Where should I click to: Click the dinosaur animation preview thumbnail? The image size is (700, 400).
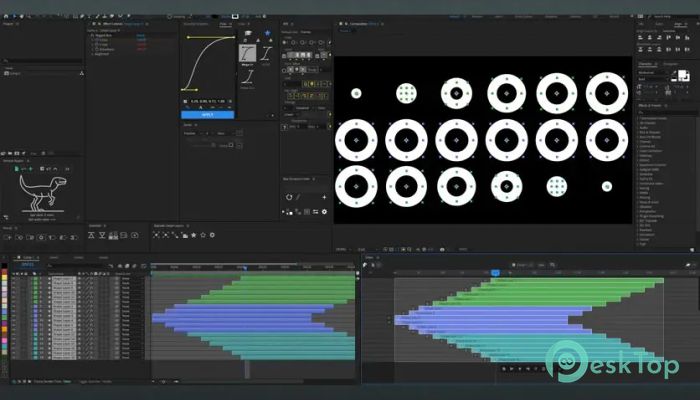pos(42,193)
